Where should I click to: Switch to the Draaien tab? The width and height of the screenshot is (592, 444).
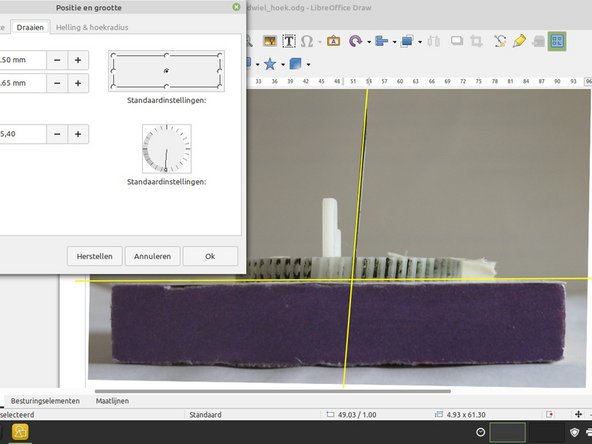click(x=30, y=27)
